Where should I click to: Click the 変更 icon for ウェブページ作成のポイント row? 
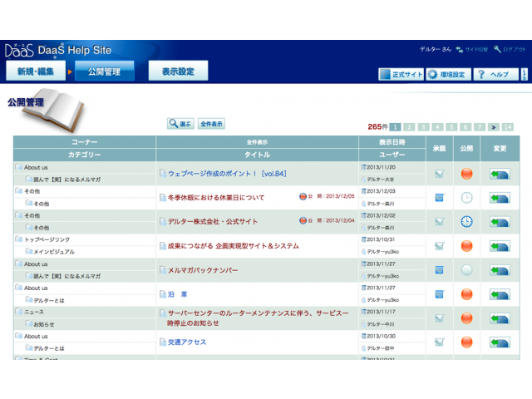click(500, 174)
